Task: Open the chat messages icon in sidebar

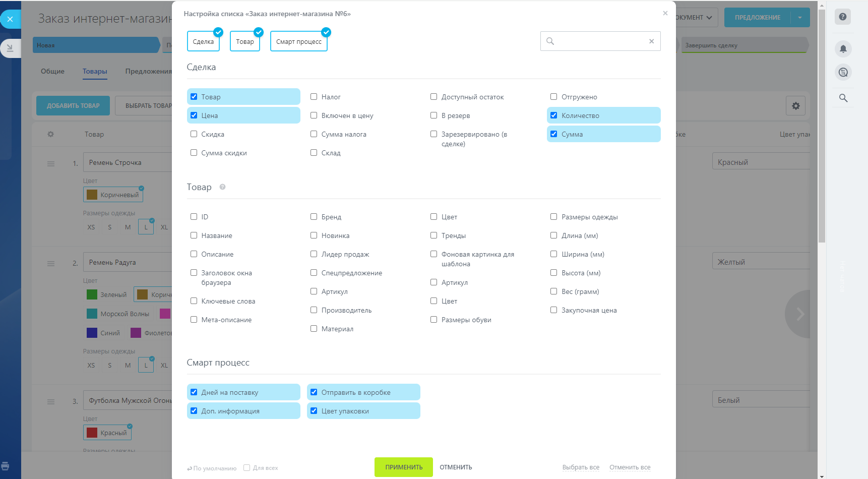Action: pos(843,73)
